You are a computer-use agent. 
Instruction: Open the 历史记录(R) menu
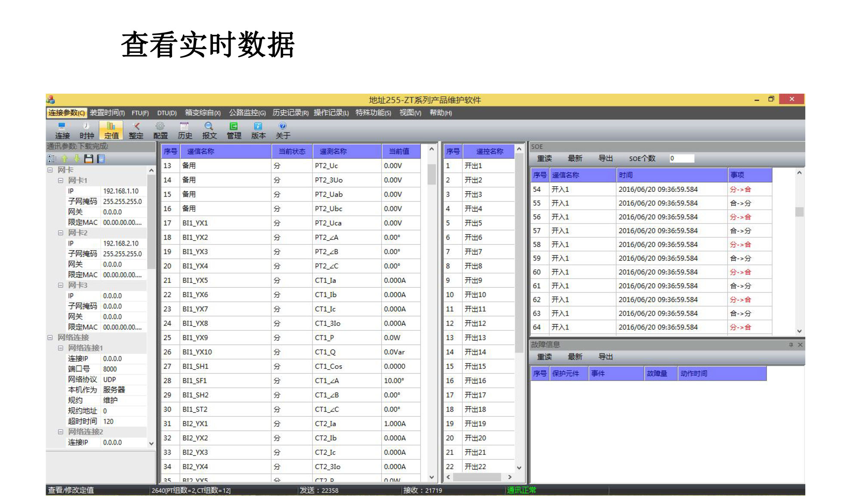[x=290, y=113]
